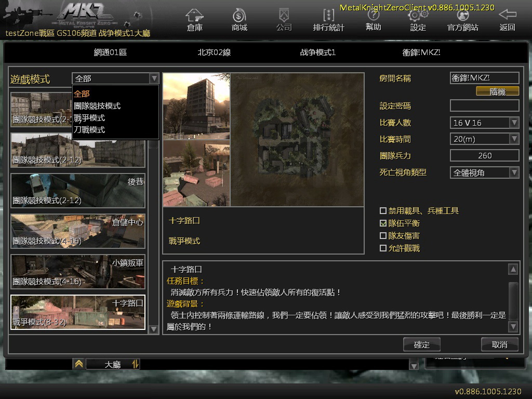Expand the 比賽時間 20(m) dropdown
The height and width of the screenshot is (399, 532).
pyautogui.click(x=514, y=139)
